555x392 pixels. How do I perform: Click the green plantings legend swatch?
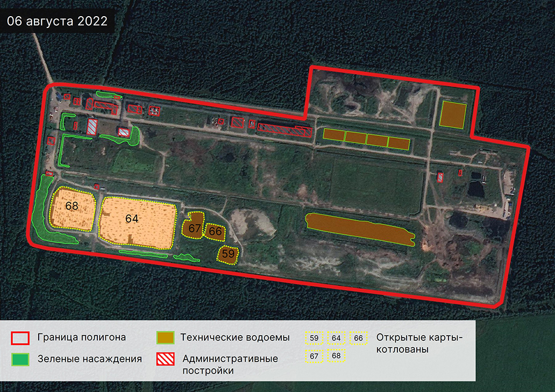20,359
